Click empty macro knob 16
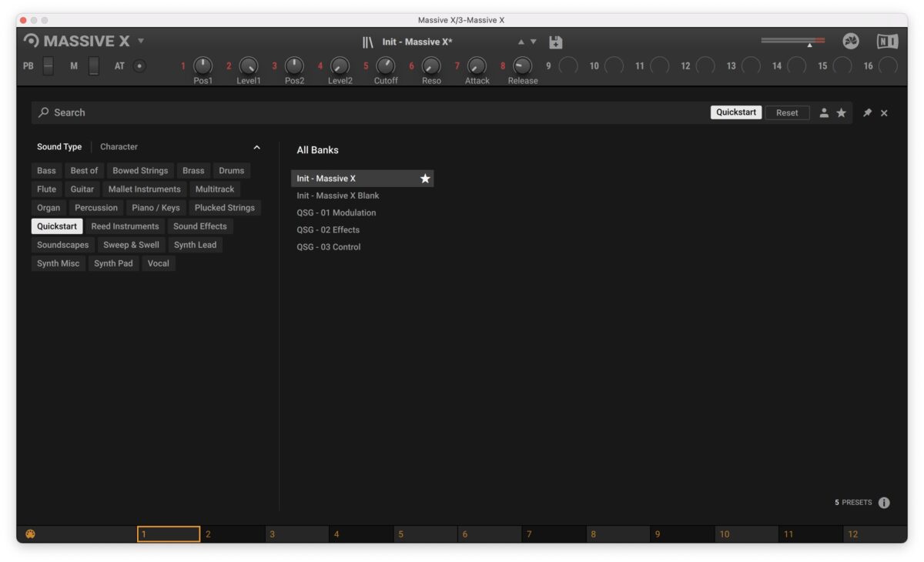Screen dimensions: 924x562 coord(888,66)
